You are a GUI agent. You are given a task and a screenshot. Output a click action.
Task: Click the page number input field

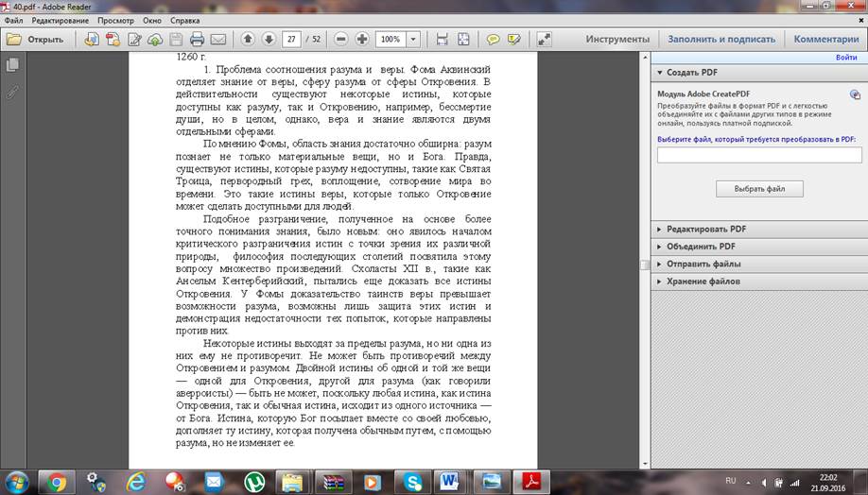292,40
